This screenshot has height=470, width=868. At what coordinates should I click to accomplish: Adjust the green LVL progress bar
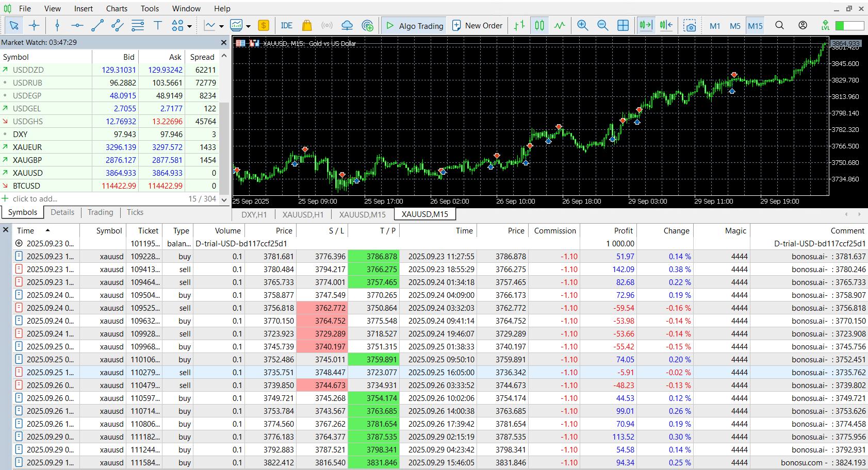click(x=849, y=25)
